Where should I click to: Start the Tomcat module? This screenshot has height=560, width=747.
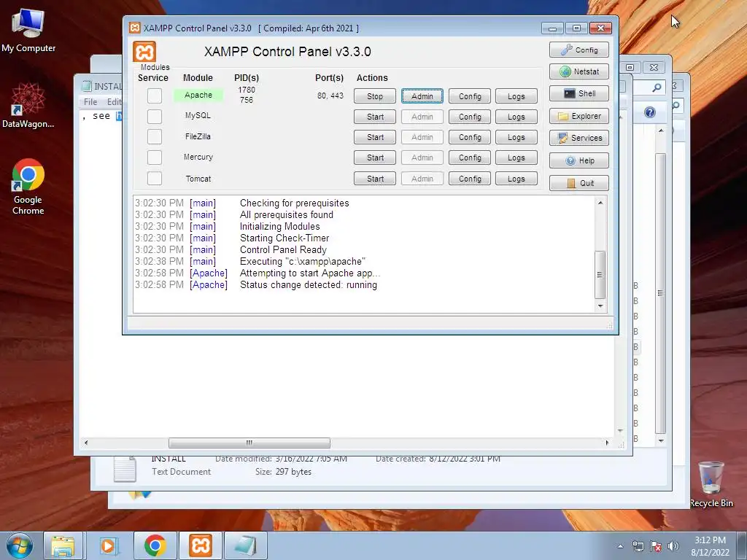click(x=375, y=179)
